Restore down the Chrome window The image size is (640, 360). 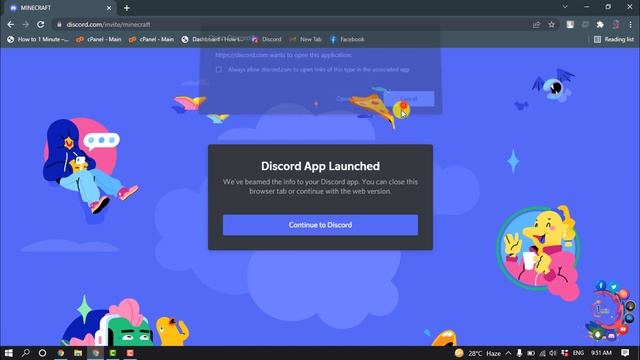[x=608, y=7]
